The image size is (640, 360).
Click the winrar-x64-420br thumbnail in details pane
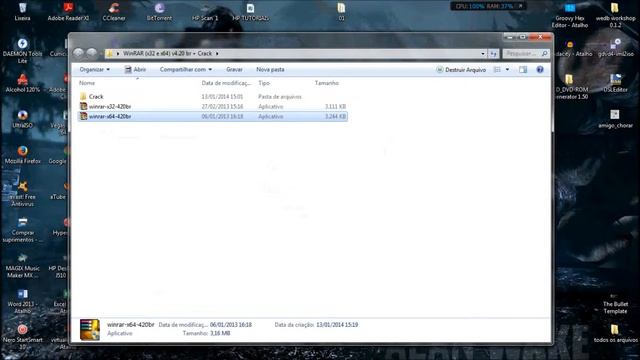tap(90, 329)
